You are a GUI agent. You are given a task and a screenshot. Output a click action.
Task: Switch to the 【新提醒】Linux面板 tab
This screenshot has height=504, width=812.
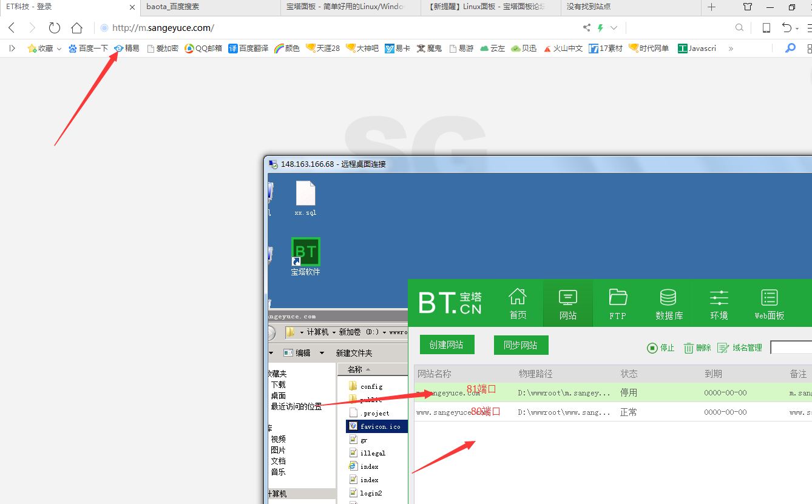pos(491,7)
